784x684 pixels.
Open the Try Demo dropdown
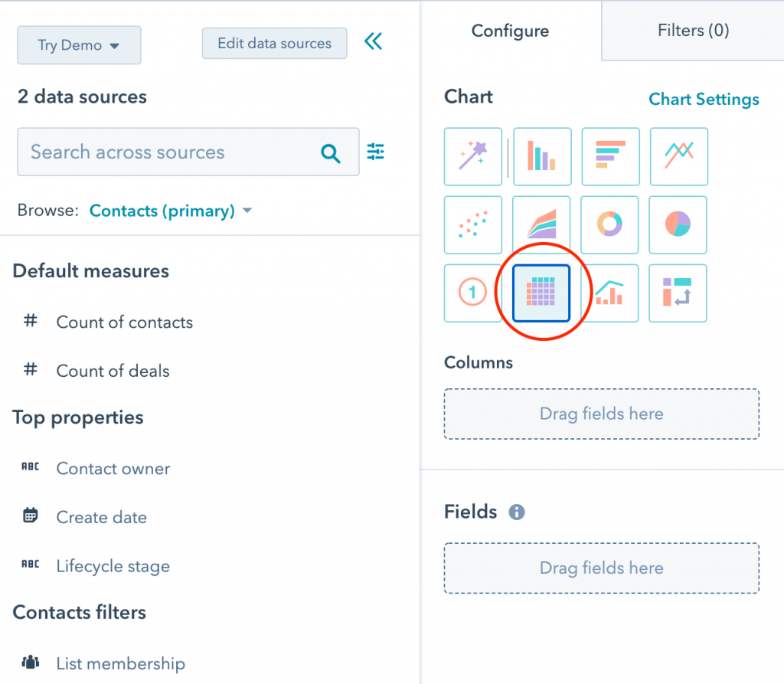(79, 45)
